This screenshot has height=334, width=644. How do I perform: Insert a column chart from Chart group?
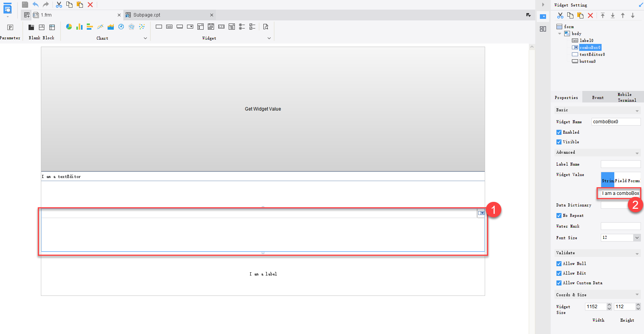pos(79,27)
